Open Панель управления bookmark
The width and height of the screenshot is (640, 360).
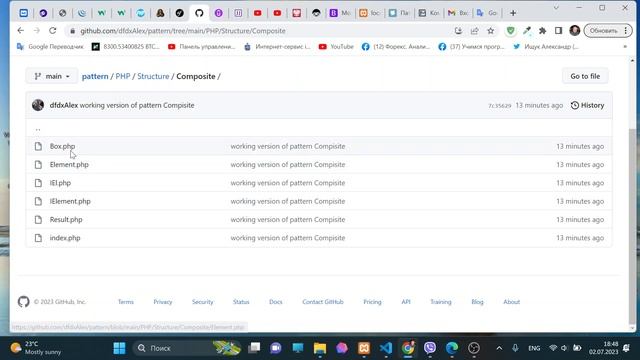point(202,47)
